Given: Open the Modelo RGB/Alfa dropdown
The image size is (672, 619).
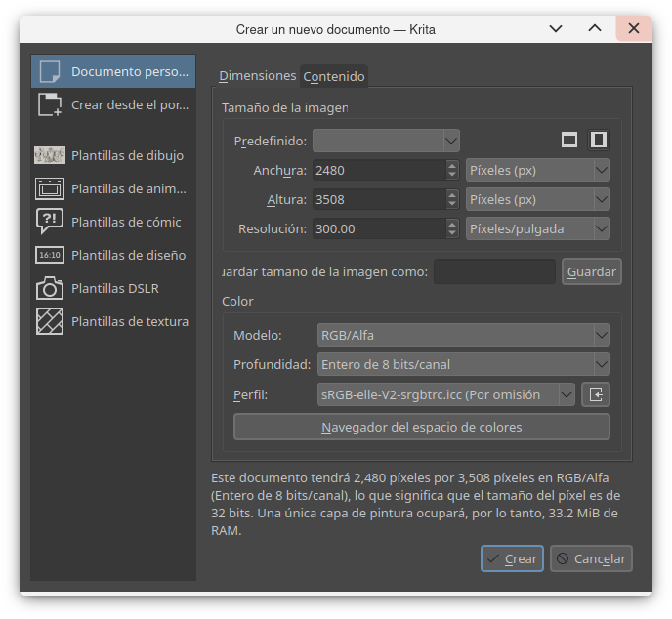Looking at the screenshot, I should (x=463, y=335).
